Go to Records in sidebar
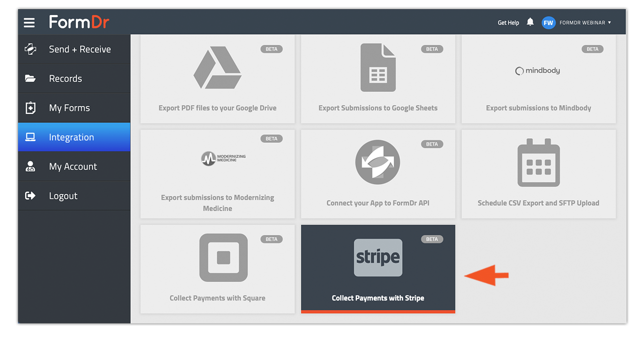The width and height of the screenshot is (644, 338). [74, 78]
